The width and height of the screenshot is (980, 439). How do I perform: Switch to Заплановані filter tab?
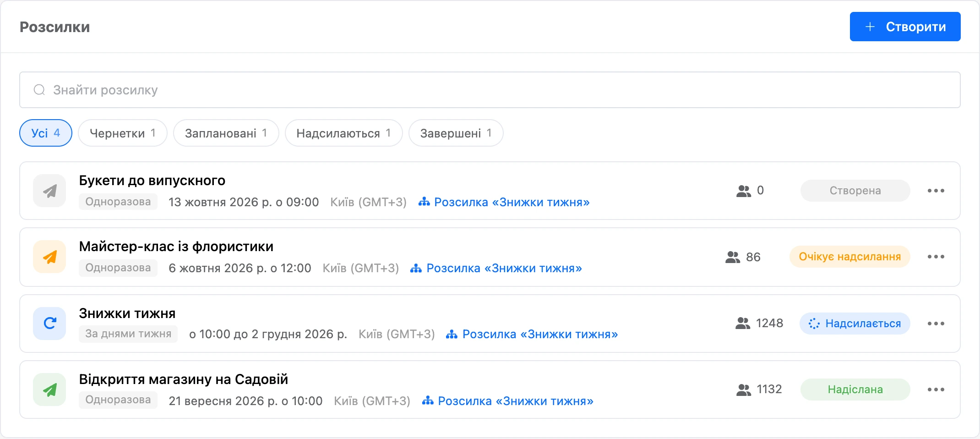(226, 133)
